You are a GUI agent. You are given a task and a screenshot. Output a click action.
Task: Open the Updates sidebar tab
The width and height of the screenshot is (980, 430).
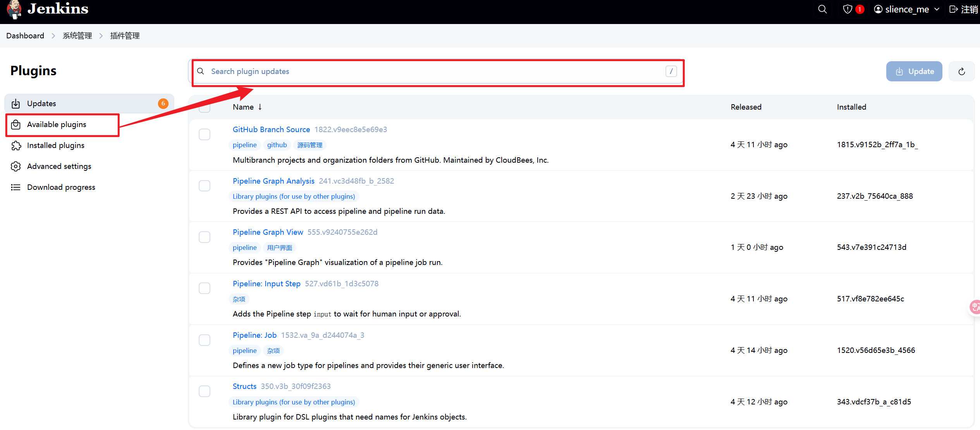click(89, 103)
